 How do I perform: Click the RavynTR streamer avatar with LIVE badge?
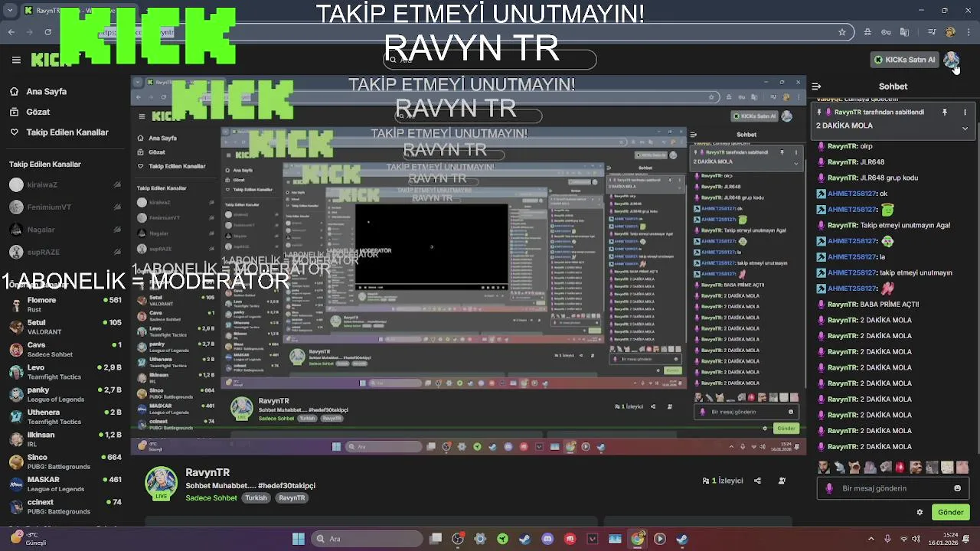tap(162, 483)
